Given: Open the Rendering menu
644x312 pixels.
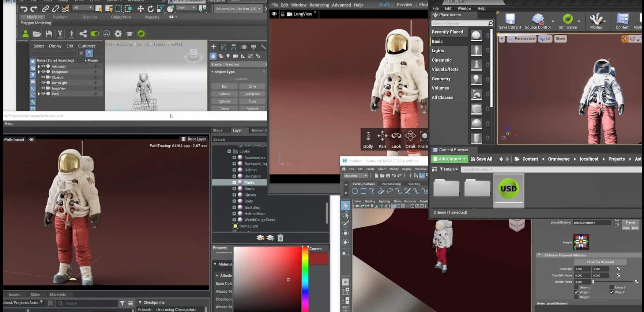Looking at the screenshot, I should pos(319,5).
